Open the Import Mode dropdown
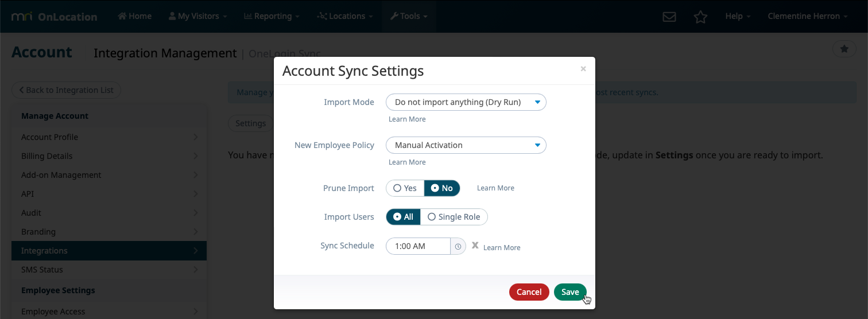 coord(466,102)
